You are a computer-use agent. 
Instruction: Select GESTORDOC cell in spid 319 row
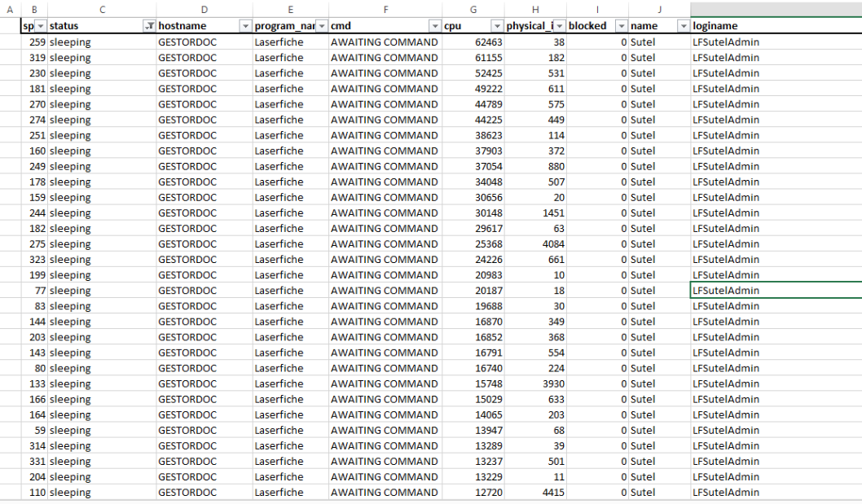point(205,58)
